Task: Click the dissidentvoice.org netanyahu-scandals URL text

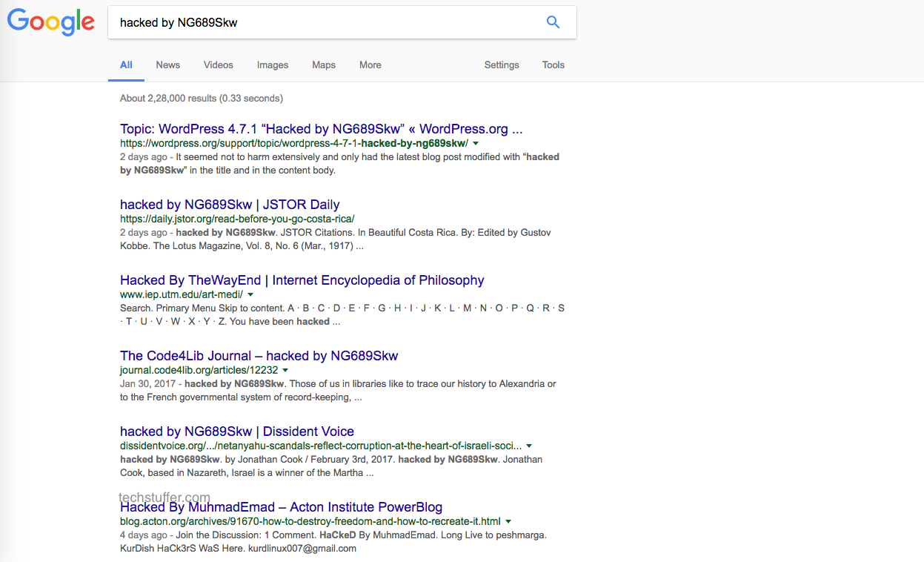Action: point(321,446)
